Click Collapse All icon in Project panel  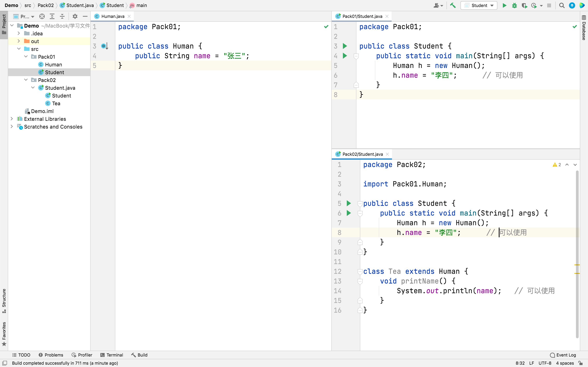tap(62, 16)
